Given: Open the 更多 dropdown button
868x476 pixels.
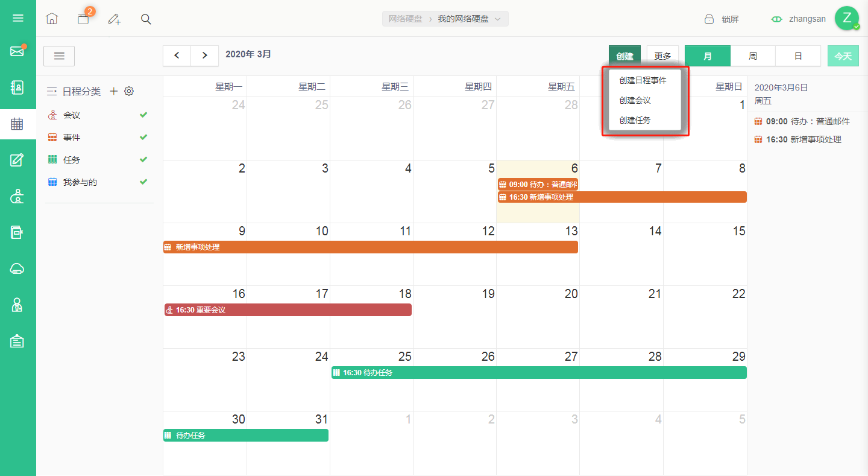Looking at the screenshot, I should (x=662, y=56).
